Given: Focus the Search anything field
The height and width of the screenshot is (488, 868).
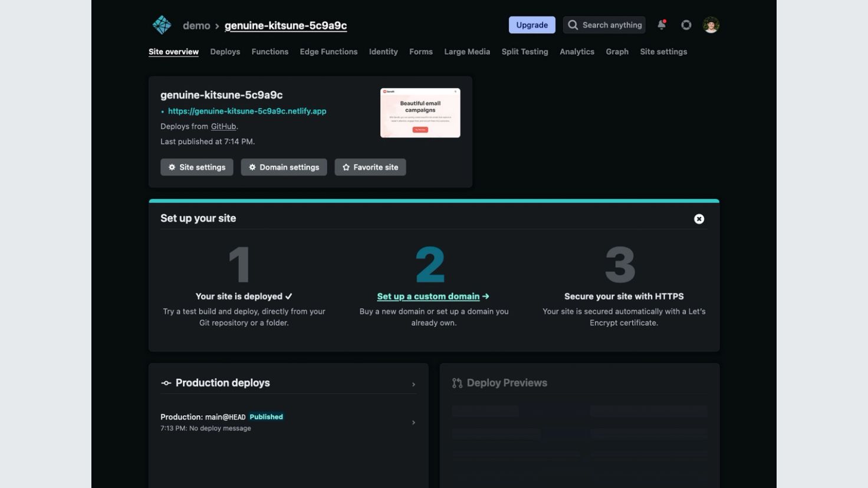Looking at the screenshot, I should click(604, 25).
